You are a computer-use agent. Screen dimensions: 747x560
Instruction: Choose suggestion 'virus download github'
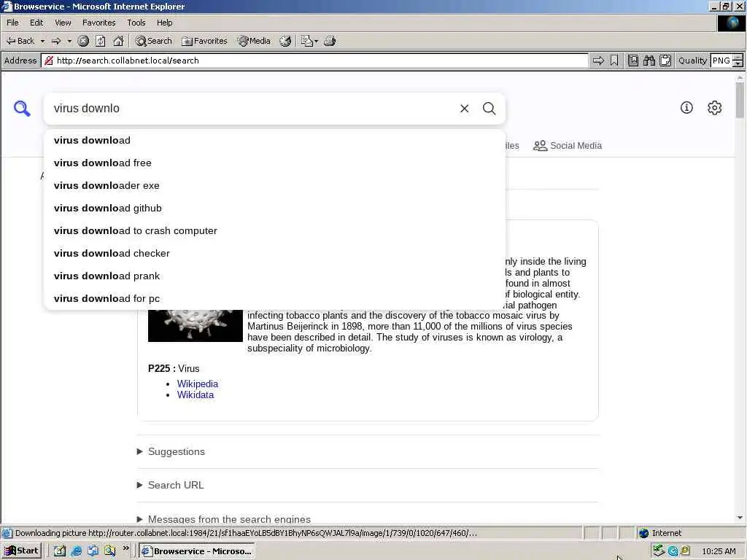tap(274, 208)
